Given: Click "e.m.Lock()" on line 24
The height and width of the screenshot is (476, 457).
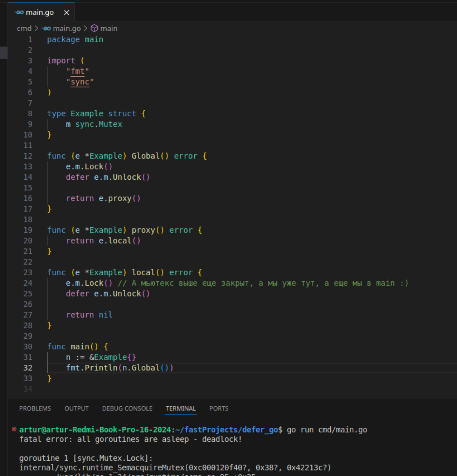Looking at the screenshot, I should pyautogui.click(x=89, y=283).
